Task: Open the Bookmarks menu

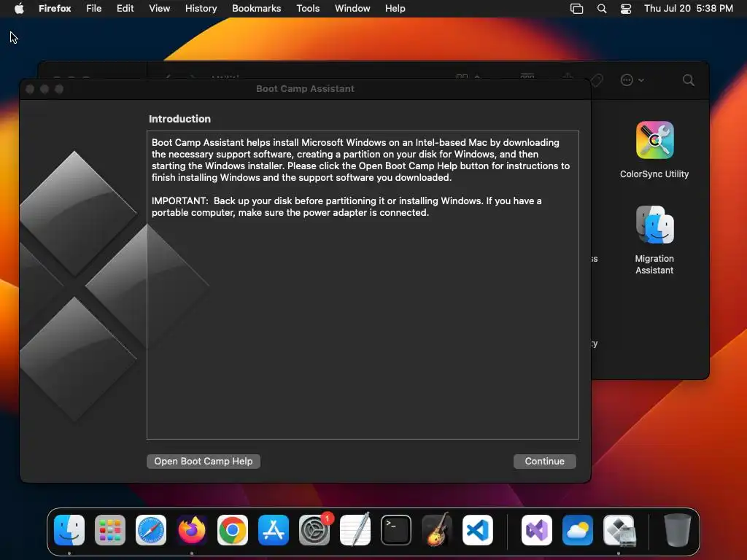Action: click(x=256, y=8)
